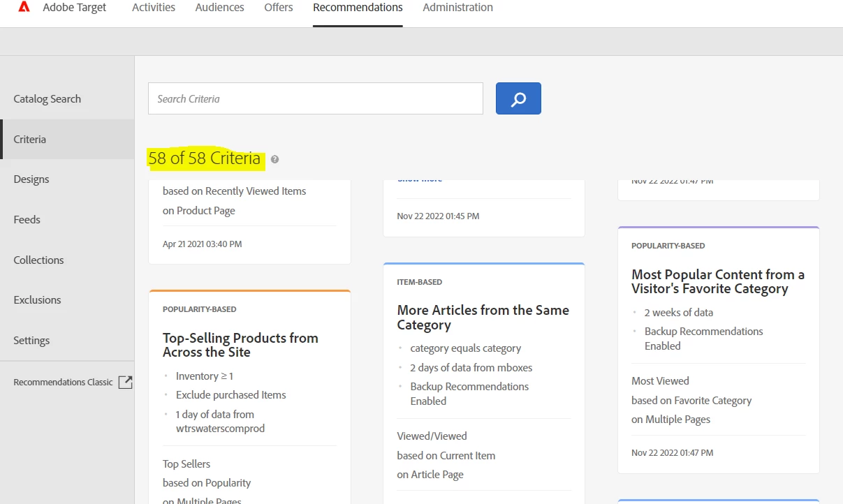
Task: Click the Apr 21 2021 03:40 PM timestamp
Action: click(x=203, y=244)
